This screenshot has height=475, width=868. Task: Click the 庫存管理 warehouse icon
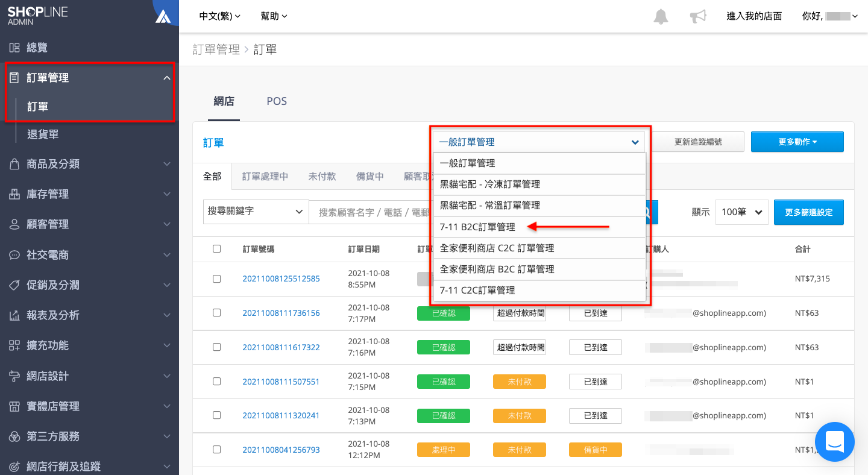(14, 194)
